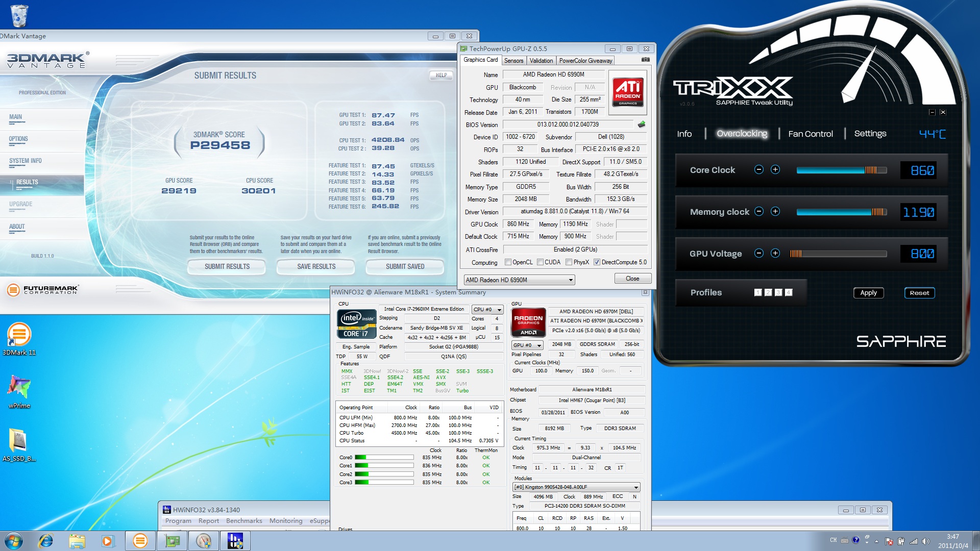Click the SUBMIT SAVED button
The image size is (980, 551).
coord(405,266)
